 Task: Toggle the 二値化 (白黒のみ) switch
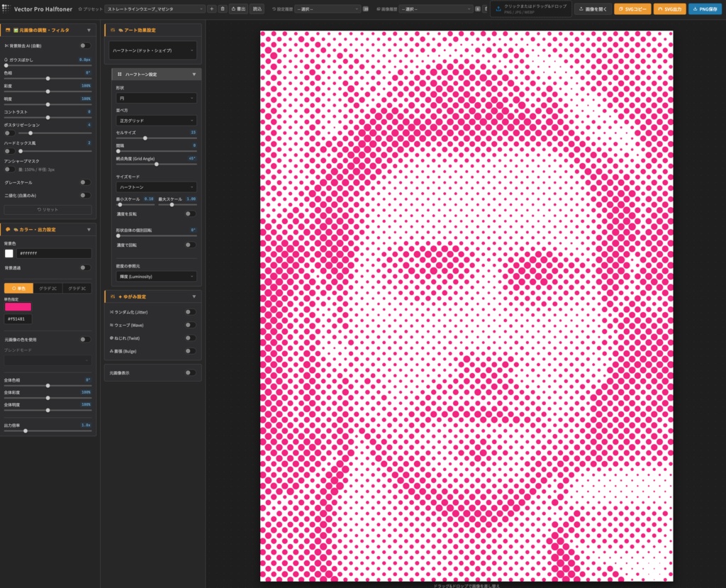tap(85, 195)
